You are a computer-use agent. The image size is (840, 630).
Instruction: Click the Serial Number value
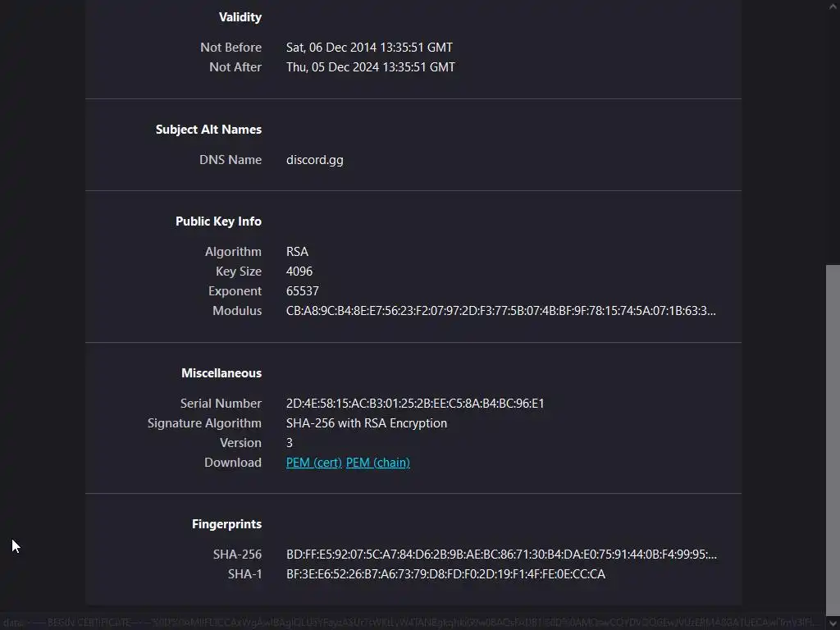click(415, 404)
